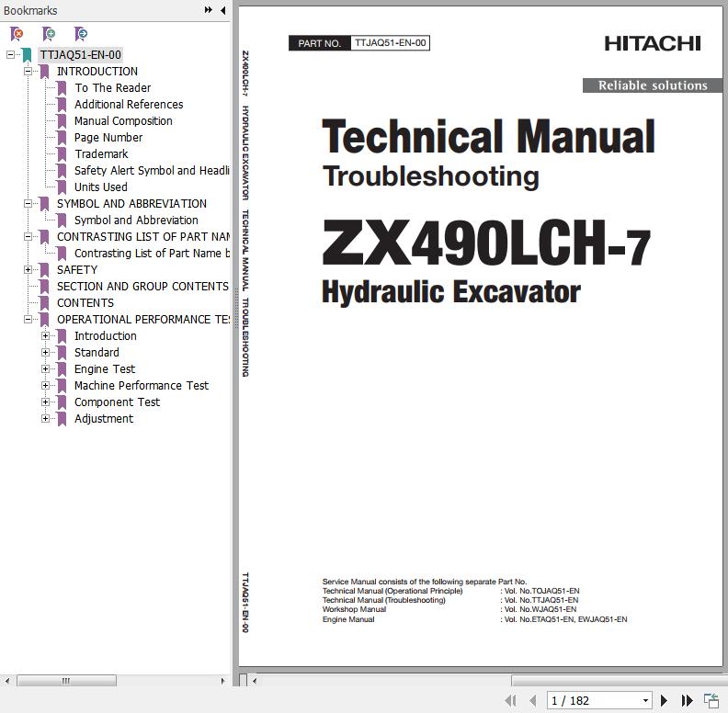Click Vol. No.WJAQ51-EN text
This screenshot has height=713, width=728.
(x=540, y=609)
